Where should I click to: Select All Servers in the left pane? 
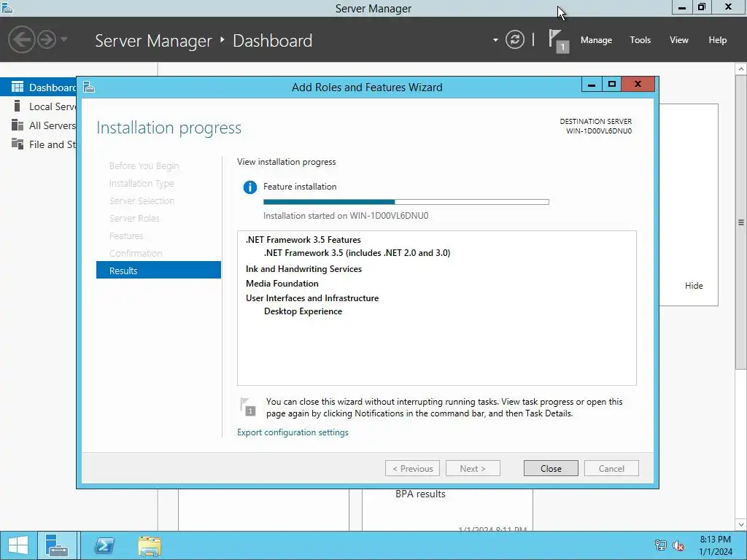click(x=39, y=125)
